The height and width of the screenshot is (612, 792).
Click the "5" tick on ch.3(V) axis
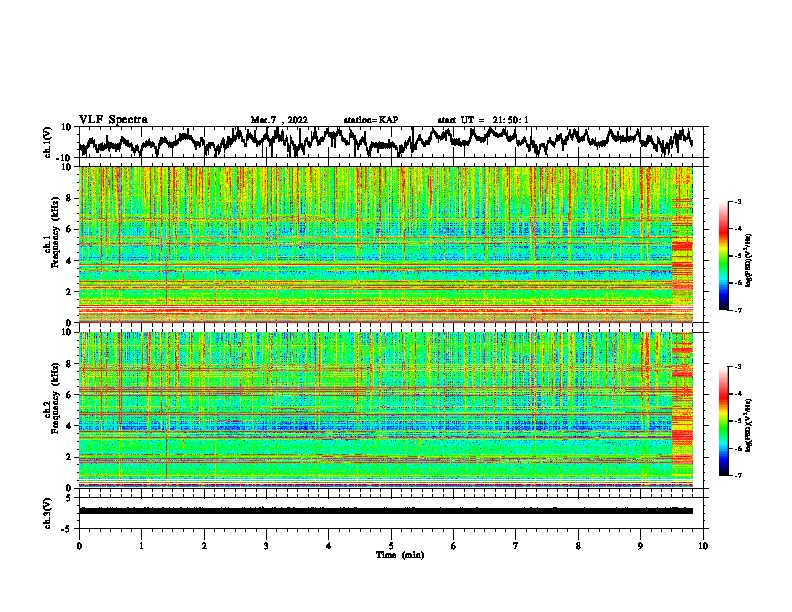tap(70, 498)
